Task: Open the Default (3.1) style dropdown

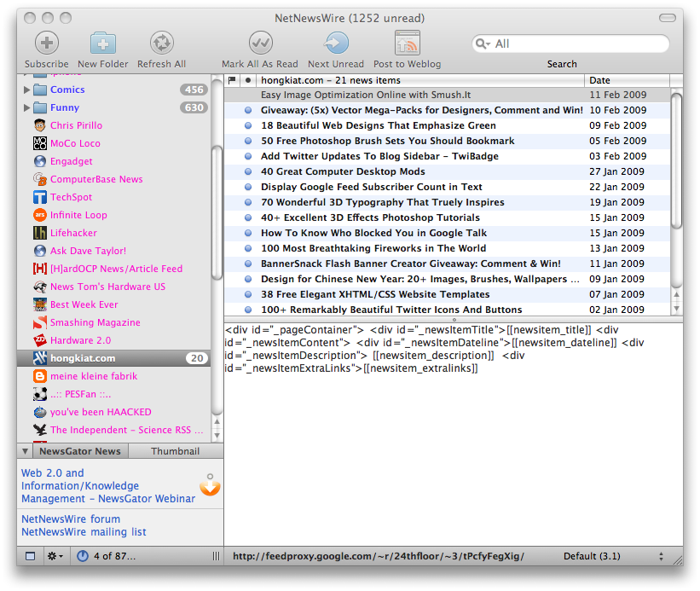Action: 614,556
